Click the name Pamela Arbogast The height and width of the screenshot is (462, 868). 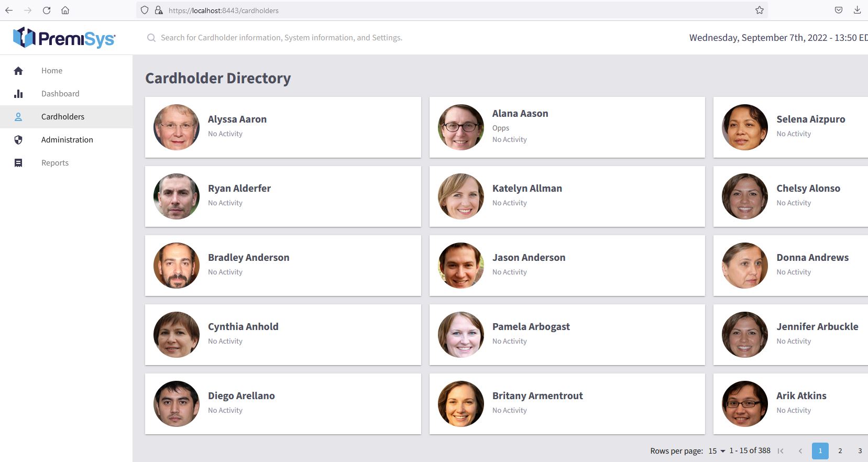531,327
